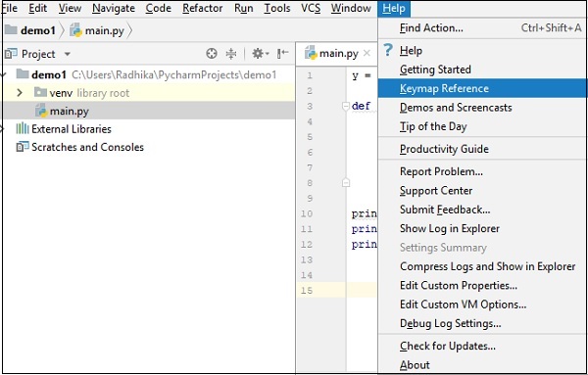Select Submit Feedback...
Viewport: 588px width, 375px height.
point(482,210)
